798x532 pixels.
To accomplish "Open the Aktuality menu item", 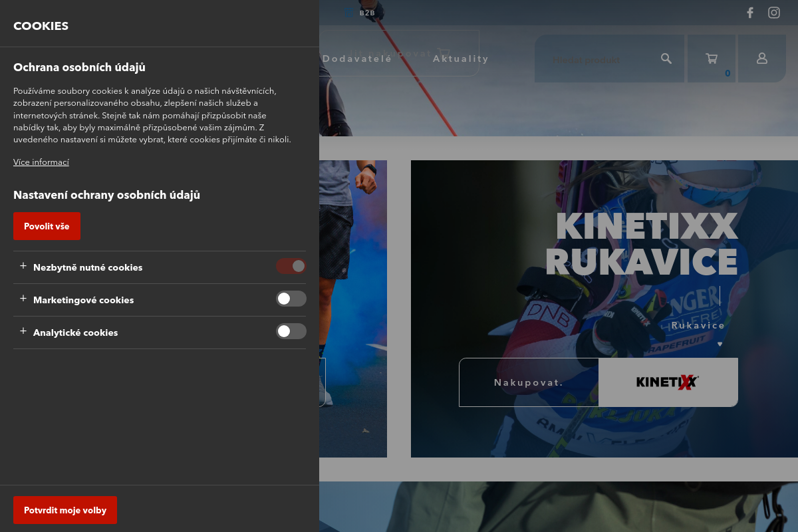I will pyautogui.click(x=461, y=59).
